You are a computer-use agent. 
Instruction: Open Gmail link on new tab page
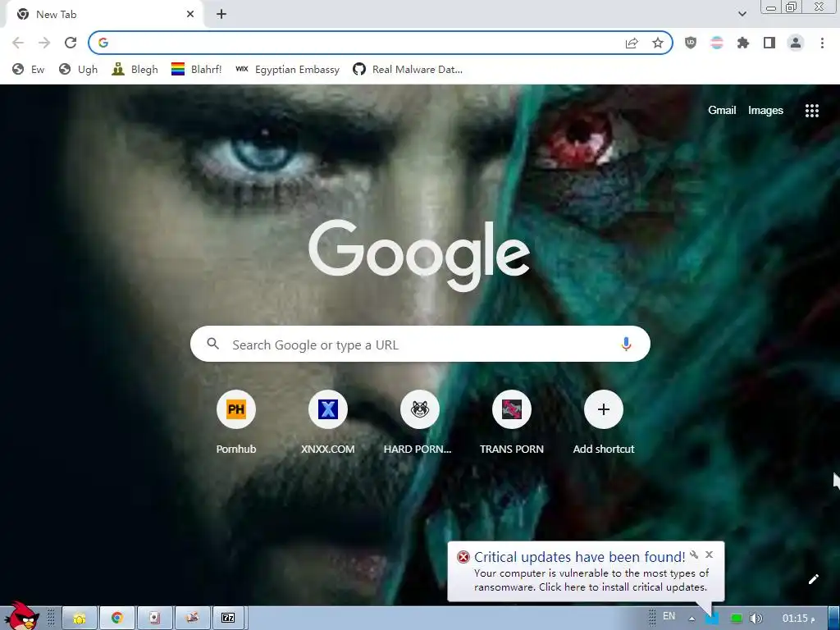[x=722, y=111]
